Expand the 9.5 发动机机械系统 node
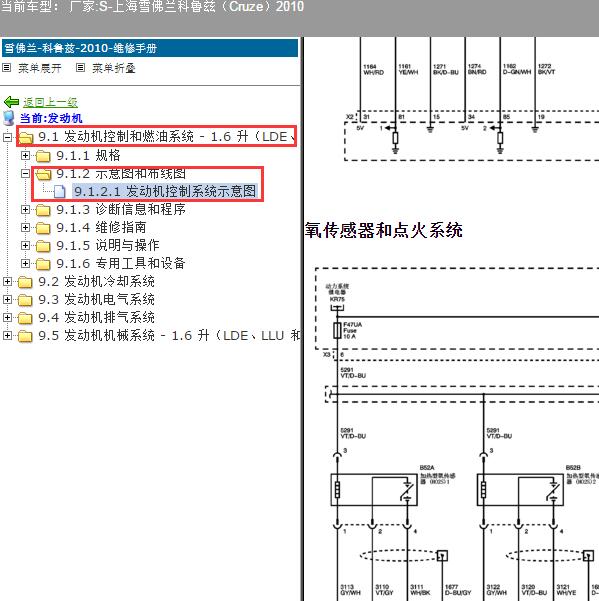 click(7, 335)
